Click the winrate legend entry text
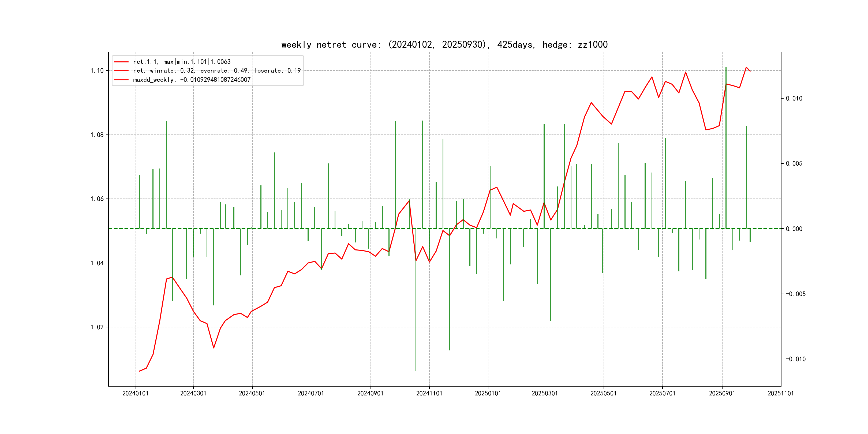This screenshot has width=868, height=434. coord(217,71)
